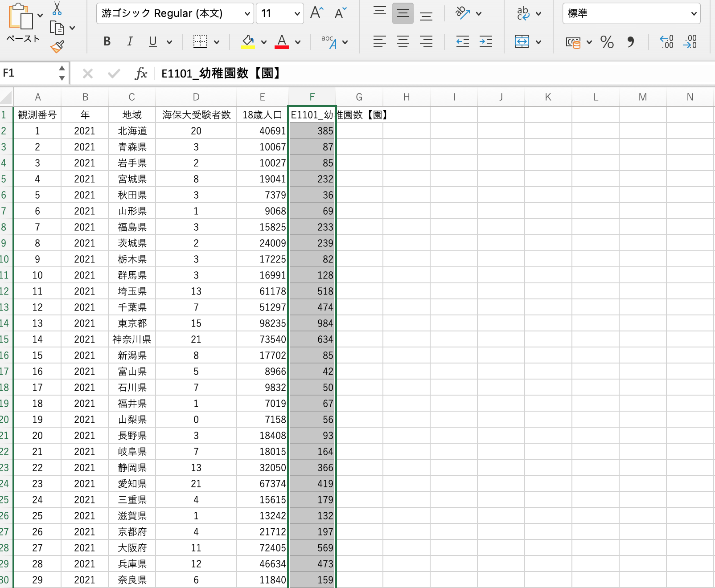
Task: Apply cell borders icon
Action: pyautogui.click(x=200, y=42)
